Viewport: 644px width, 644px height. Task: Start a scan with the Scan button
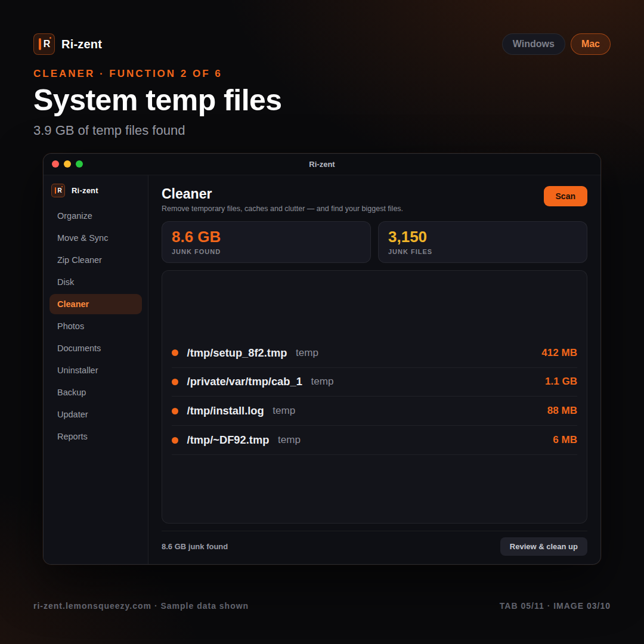565,196
